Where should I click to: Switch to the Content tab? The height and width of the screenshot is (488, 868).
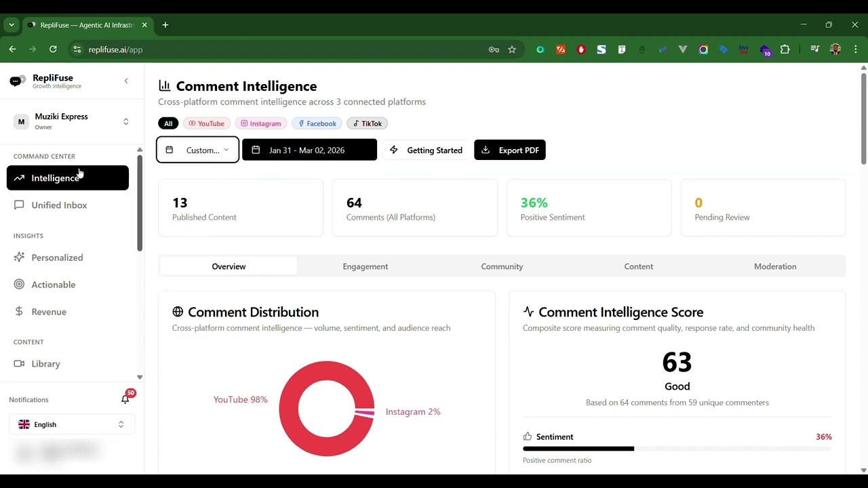pyautogui.click(x=639, y=266)
